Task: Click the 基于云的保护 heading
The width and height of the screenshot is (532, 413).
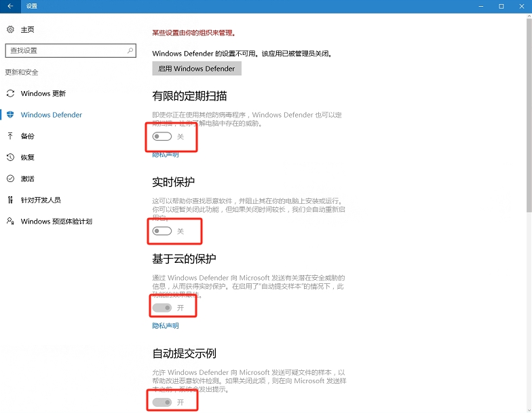Action: (184, 259)
